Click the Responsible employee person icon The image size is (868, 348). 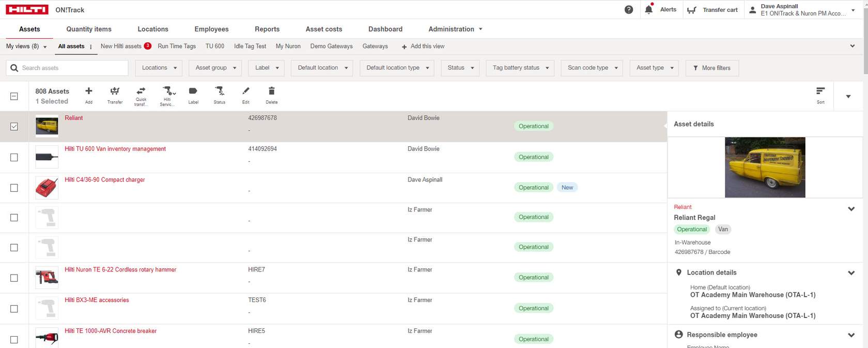(679, 335)
